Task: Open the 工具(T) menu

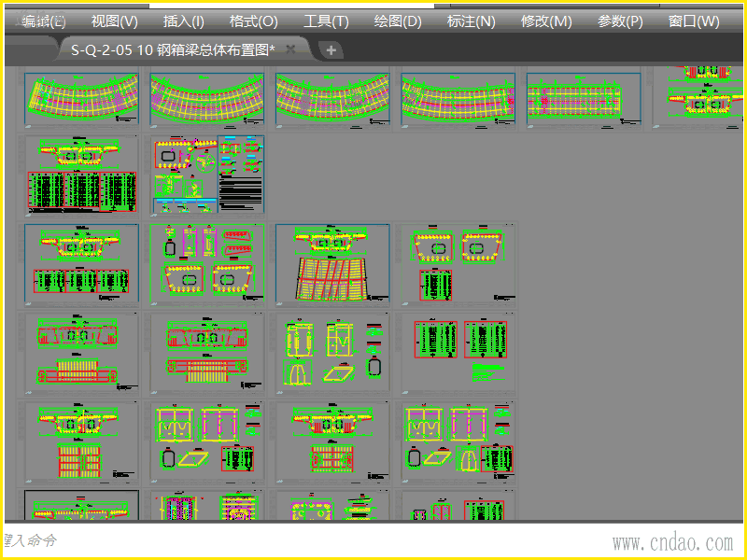Action: pos(326,21)
